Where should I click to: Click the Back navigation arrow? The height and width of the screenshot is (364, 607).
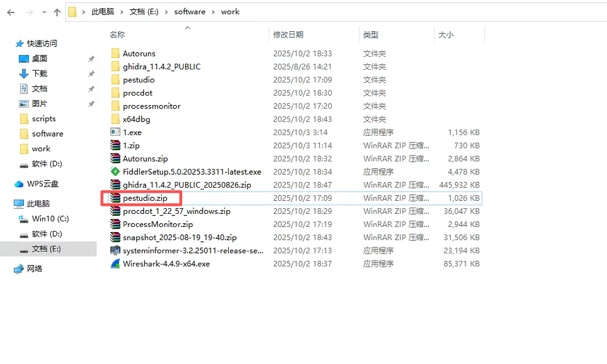(11, 13)
